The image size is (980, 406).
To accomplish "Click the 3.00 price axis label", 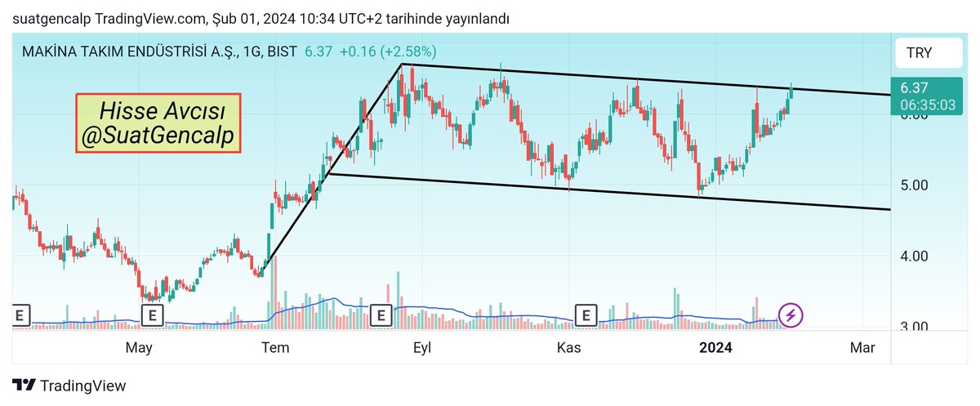I will click(x=915, y=327).
